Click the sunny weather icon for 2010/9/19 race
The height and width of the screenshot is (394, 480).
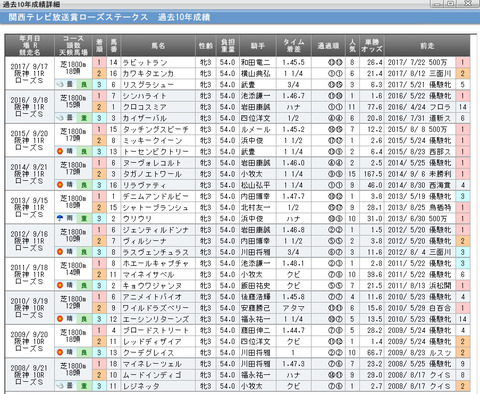tap(60, 319)
